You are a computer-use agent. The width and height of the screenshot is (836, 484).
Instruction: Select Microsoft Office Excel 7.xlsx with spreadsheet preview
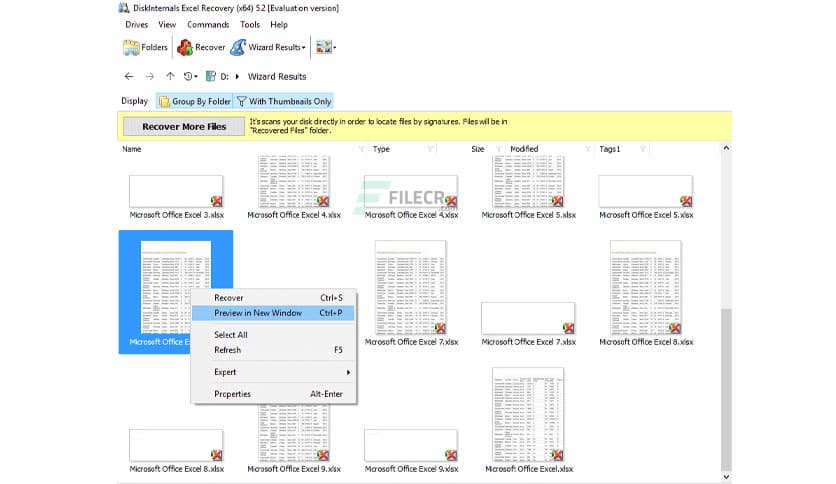click(x=411, y=288)
